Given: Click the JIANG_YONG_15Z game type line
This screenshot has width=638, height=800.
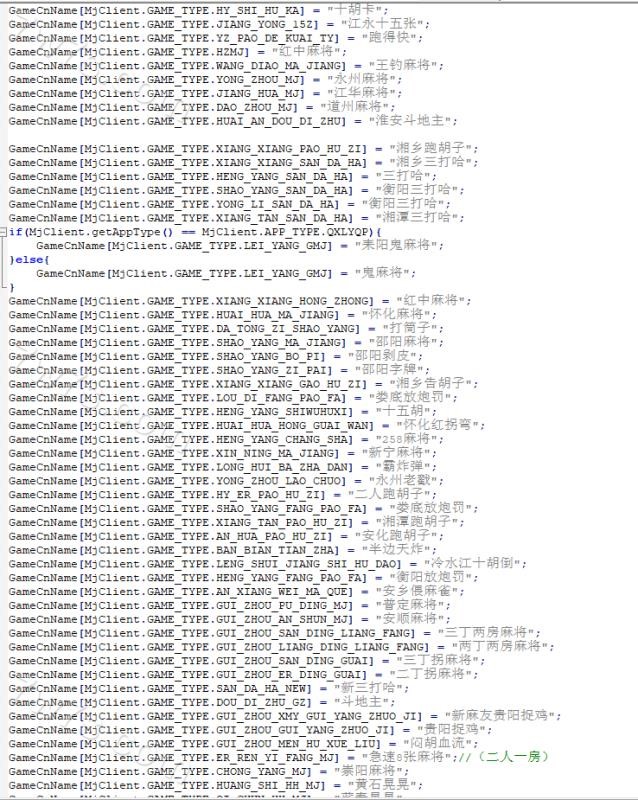Looking at the screenshot, I should (219, 24).
